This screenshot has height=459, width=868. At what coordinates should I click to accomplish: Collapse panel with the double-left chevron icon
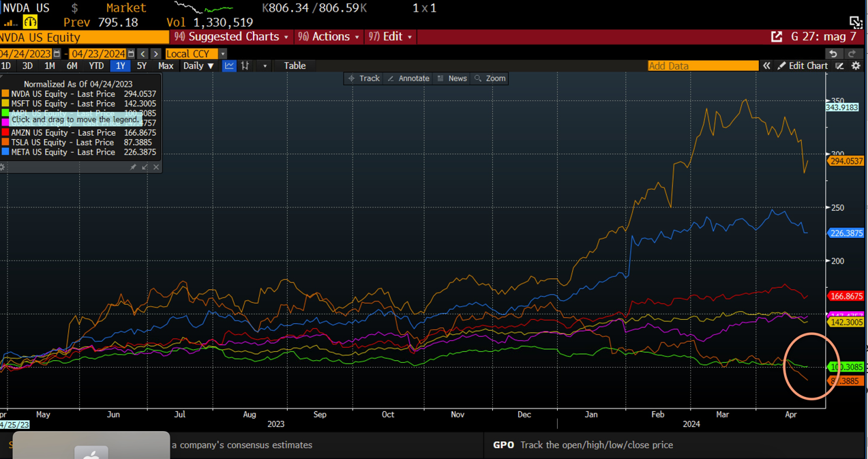pyautogui.click(x=766, y=66)
